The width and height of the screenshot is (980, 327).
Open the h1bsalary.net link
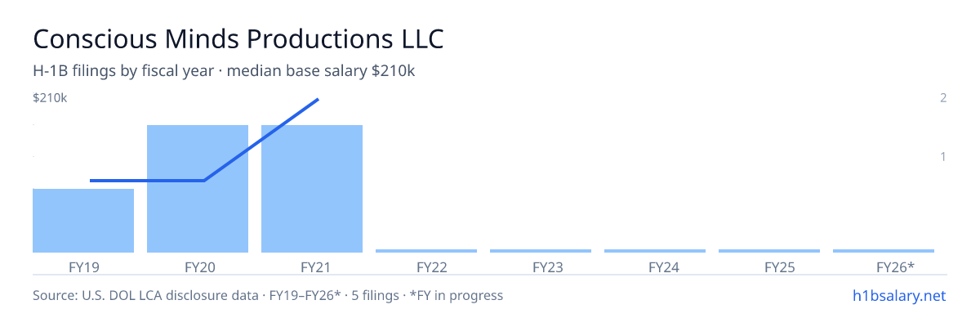click(898, 295)
